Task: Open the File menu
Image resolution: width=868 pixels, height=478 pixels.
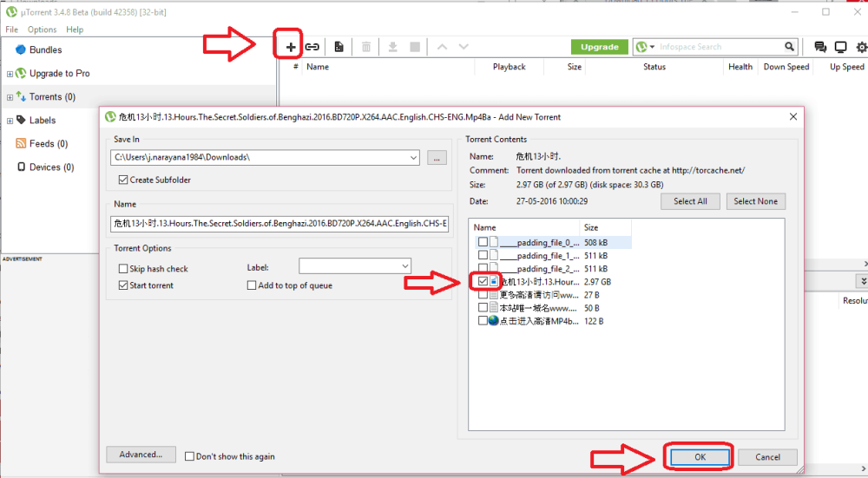Action: 11,29
